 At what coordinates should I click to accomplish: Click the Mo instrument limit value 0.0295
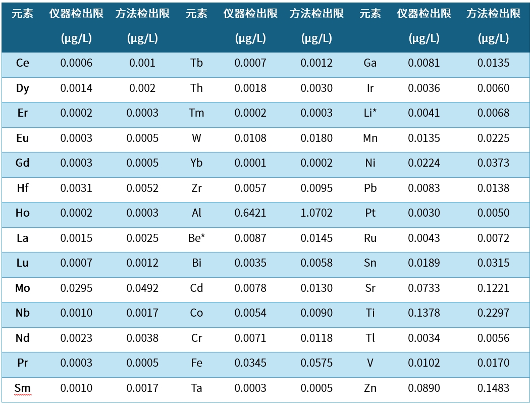pyautogui.click(x=76, y=288)
